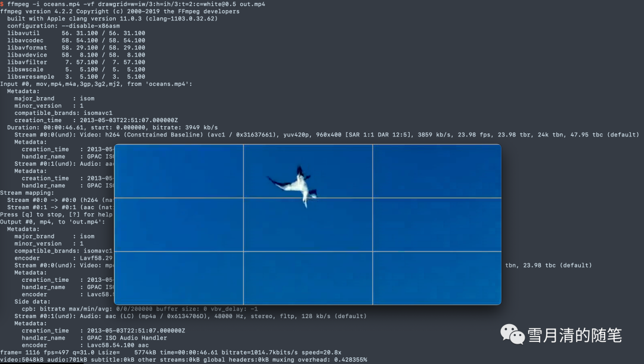Viewport: 644px width, 364px height.
Task: Click the bottom-right grid cell of the video
Action: [x=436, y=278]
